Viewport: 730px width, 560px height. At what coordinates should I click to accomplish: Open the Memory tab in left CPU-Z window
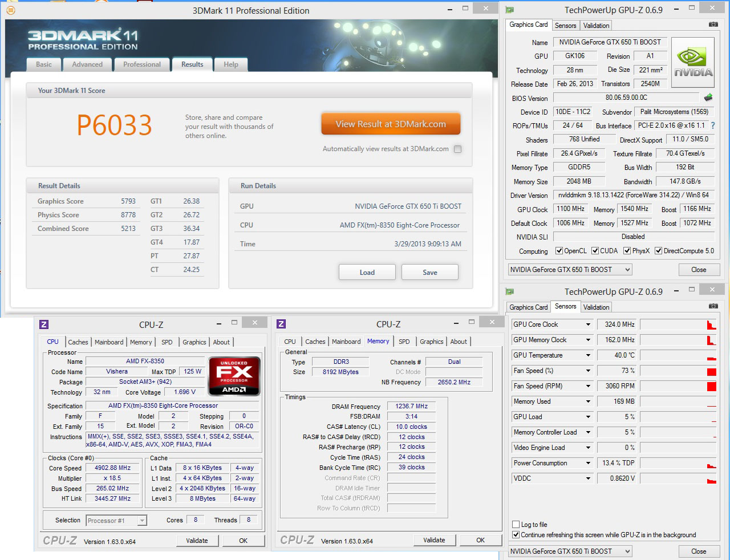141,342
